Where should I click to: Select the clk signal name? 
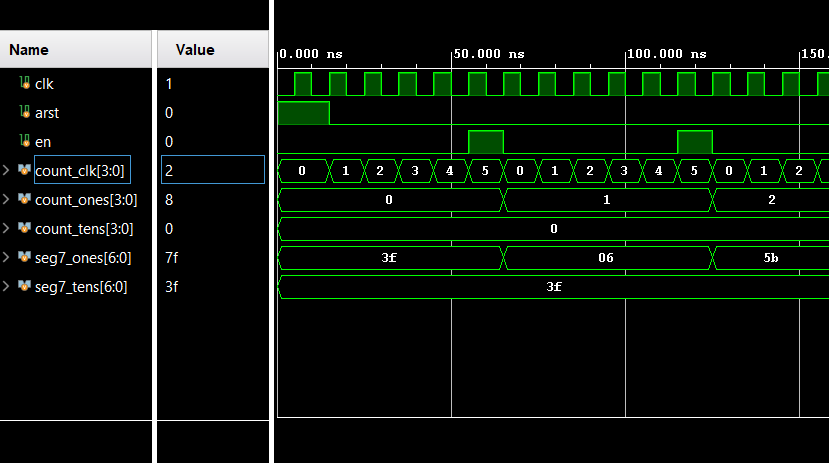[x=44, y=84]
